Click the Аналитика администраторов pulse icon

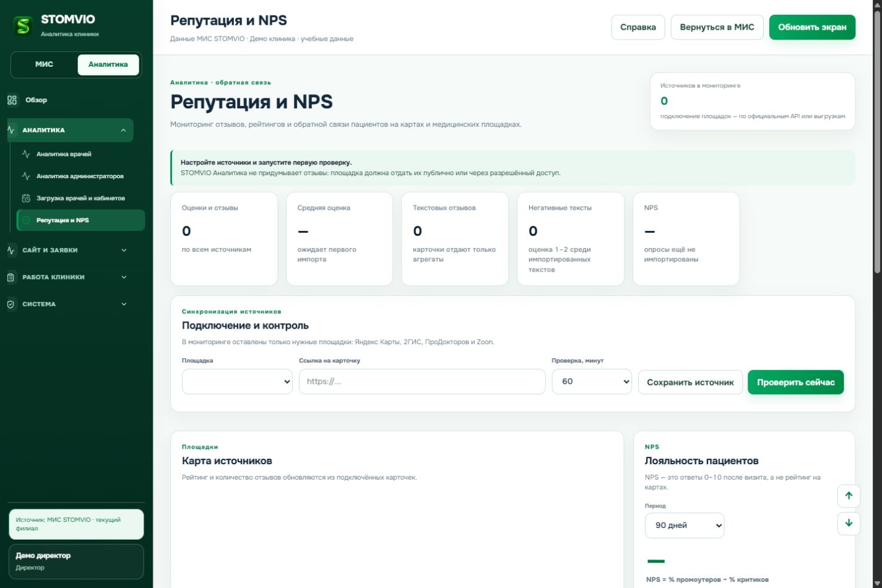tap(26, 176)
